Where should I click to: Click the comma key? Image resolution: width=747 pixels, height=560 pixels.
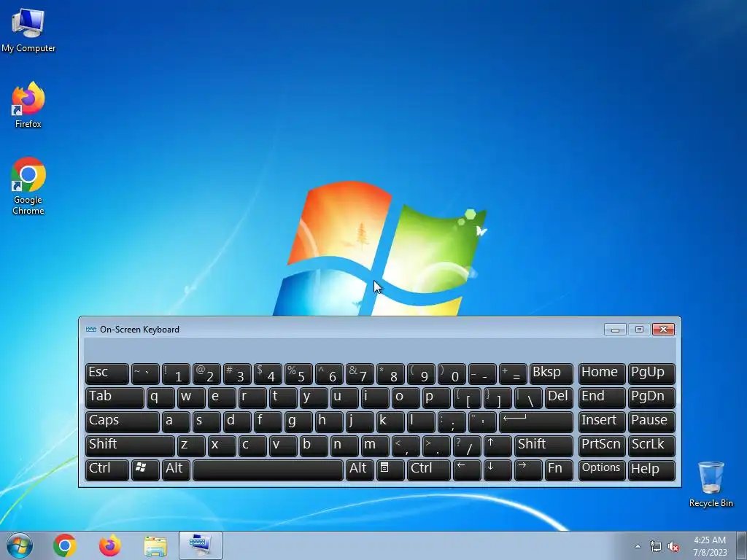[x=406, y=446]
